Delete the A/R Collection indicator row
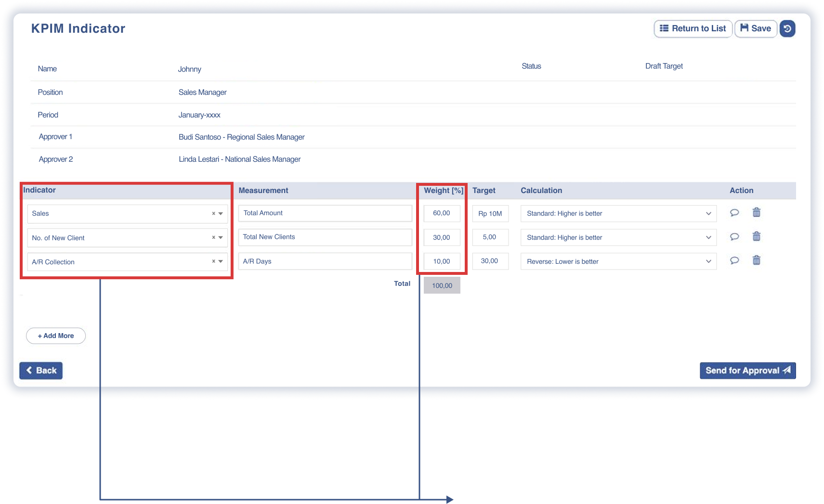This screenshot has width=824, height=504. [757, 260]
